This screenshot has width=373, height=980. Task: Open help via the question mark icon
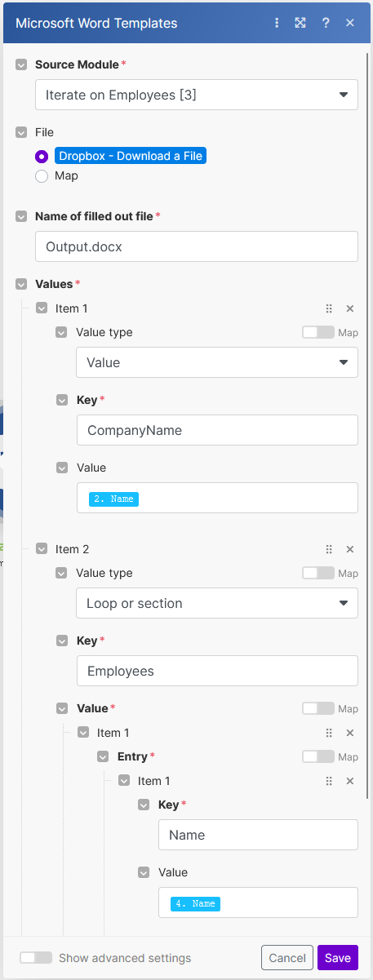coord(326,23)
